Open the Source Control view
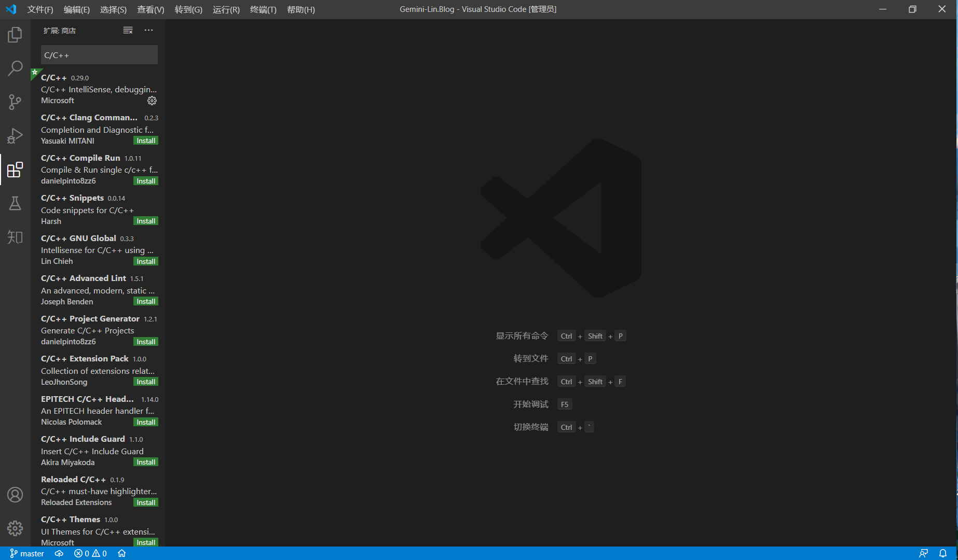 (x=15, y=102)
